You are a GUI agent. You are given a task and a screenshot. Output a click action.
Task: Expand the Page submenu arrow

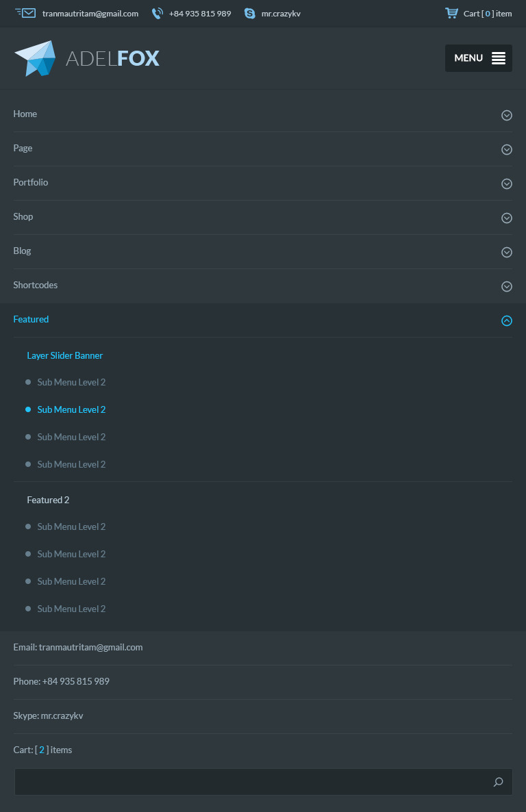[x=507, y=149]
